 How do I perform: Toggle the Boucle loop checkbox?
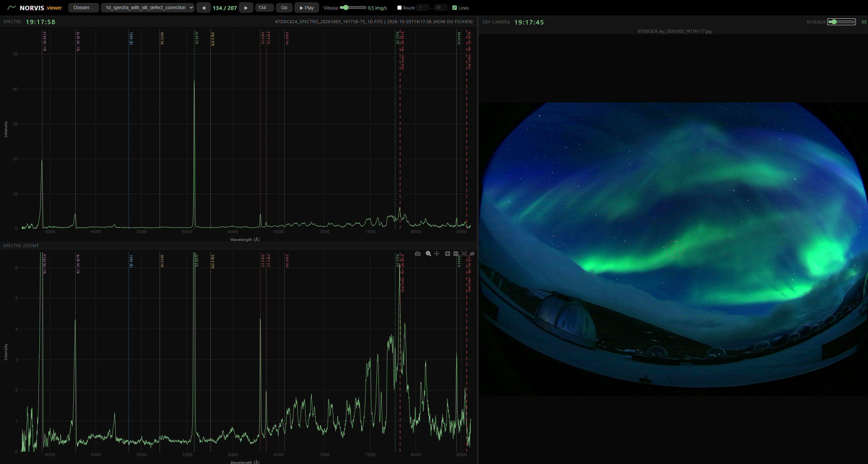click(399, 7)
